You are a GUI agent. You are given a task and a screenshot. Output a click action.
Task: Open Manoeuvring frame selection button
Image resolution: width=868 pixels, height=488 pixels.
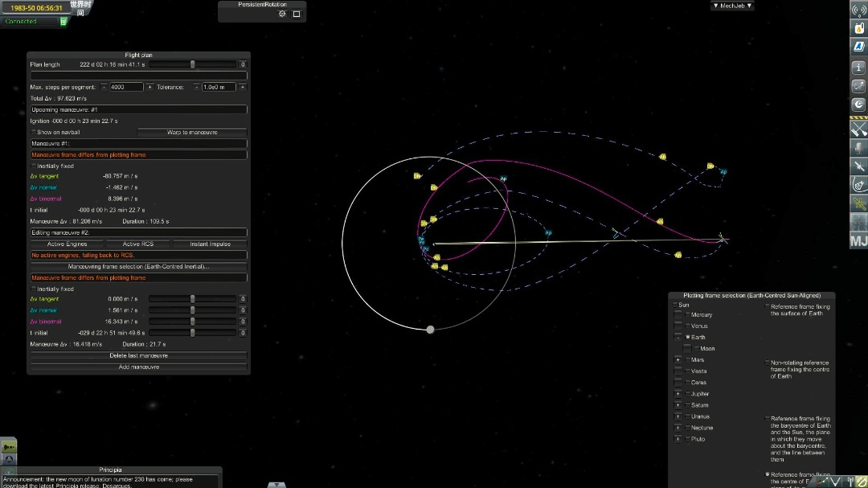point(138,266)
